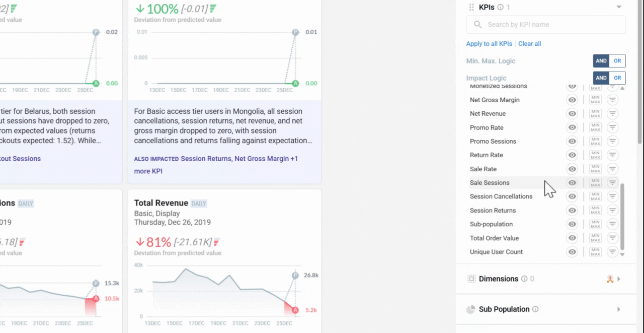Click the KPIs panel drag handle icon
This screenshot has width=644, height=333.
point(471,8)
